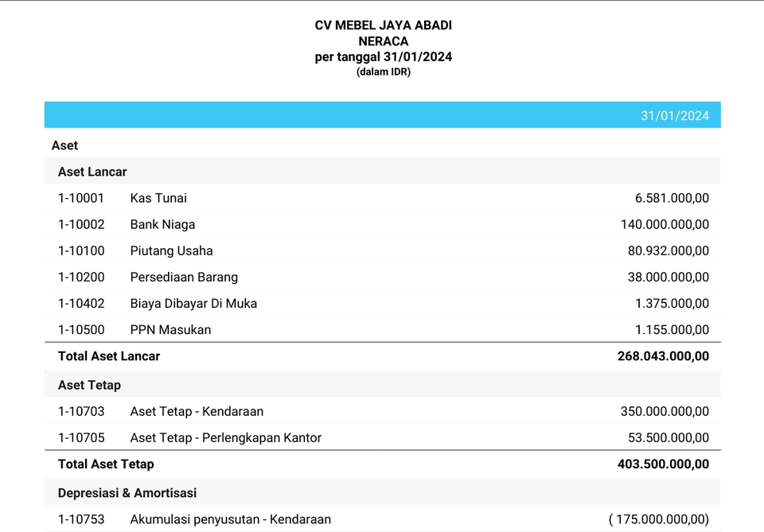
Task: Select the Total Aset Tetap label
Action: (x=106, y=464)
